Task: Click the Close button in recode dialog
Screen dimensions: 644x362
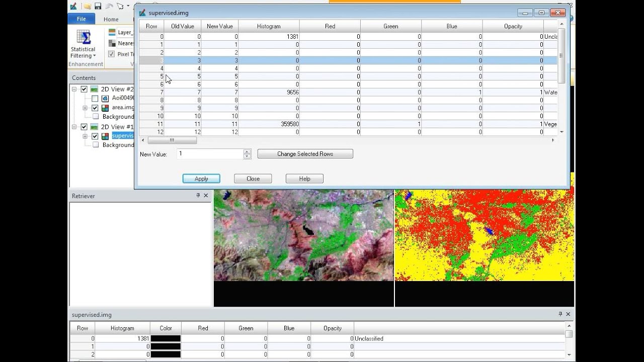Action: (x=253, y=178)
